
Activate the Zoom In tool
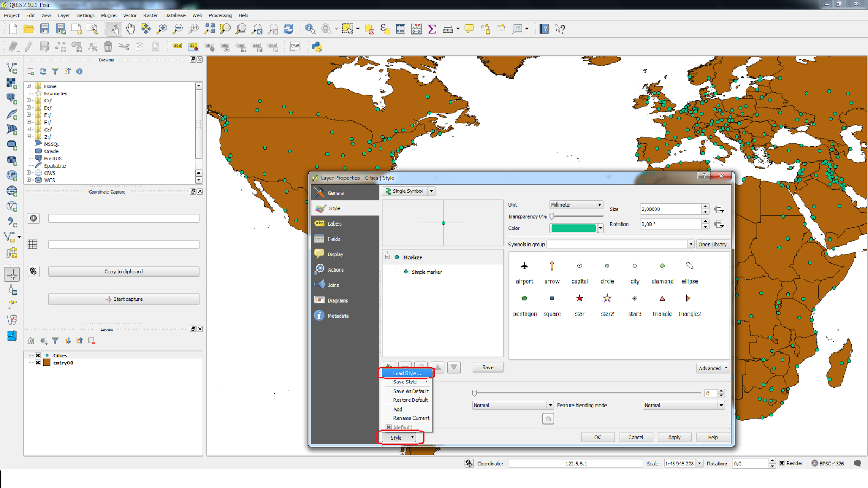162,29
